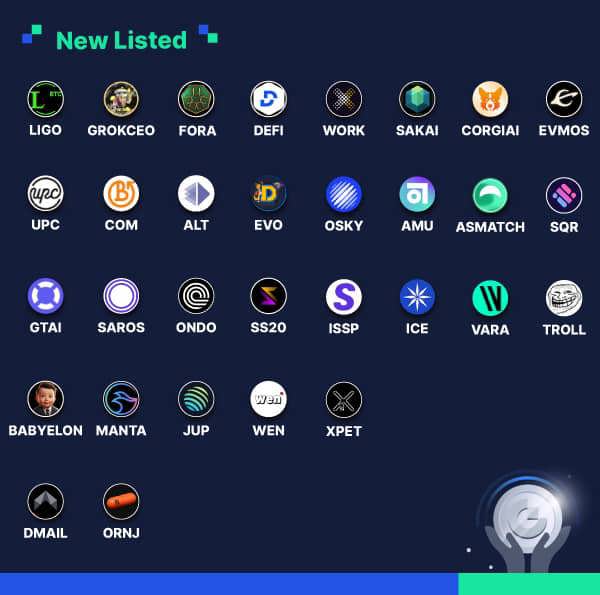Click the ORNJ orange pill icon
The width and height of the screenshot is (600, 595).
click(x=121, y=502)
